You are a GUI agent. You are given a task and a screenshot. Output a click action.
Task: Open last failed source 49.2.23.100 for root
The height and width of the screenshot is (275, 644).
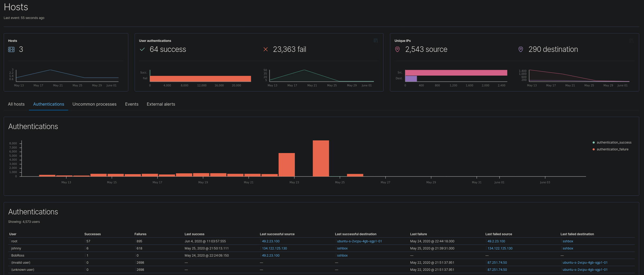pyautogui.click(x=496, y=241)
